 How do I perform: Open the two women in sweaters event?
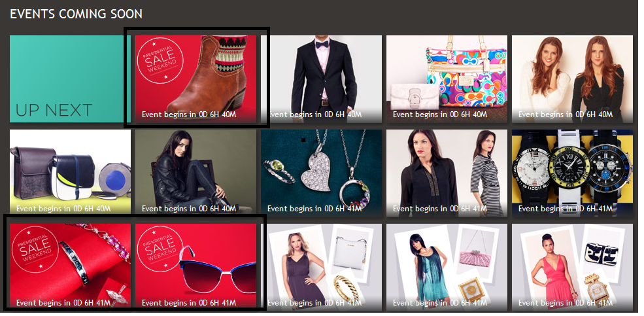click(x=572, y=79)
